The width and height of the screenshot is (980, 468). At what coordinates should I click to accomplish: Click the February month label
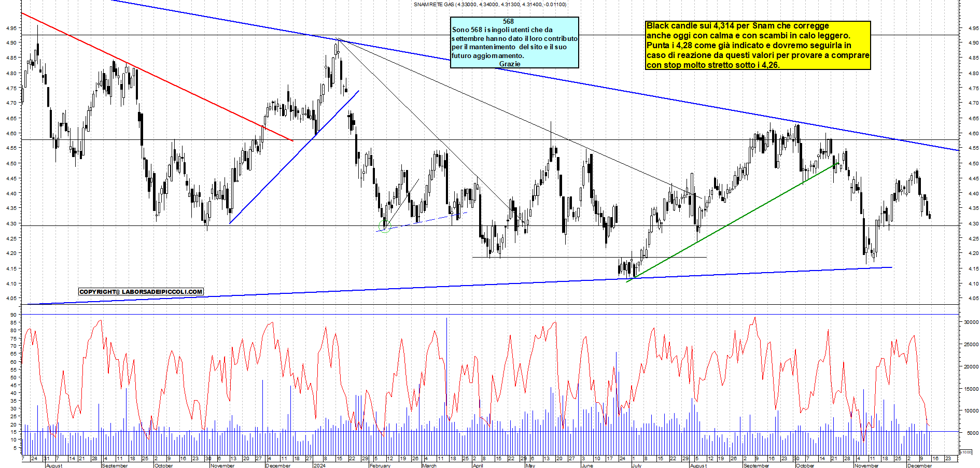(x=380, y=465)
